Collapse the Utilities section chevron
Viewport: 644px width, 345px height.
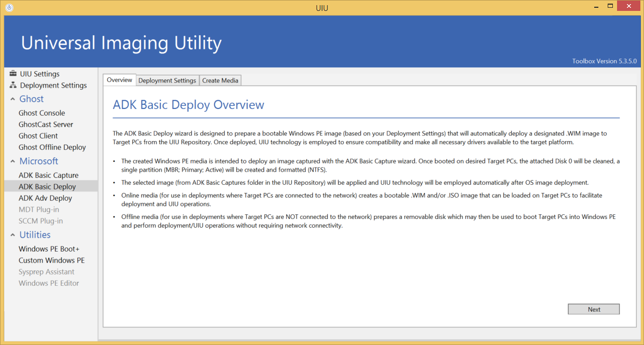[x=12, y=235]
